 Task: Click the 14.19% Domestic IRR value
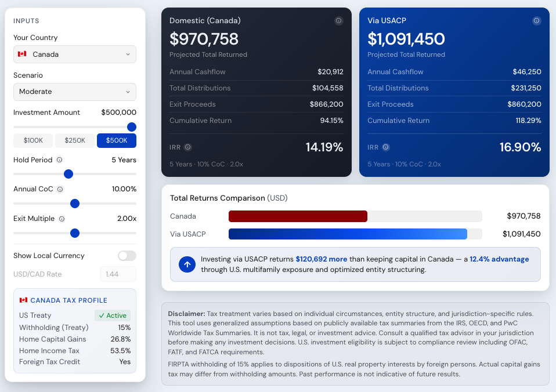point(324,147)
